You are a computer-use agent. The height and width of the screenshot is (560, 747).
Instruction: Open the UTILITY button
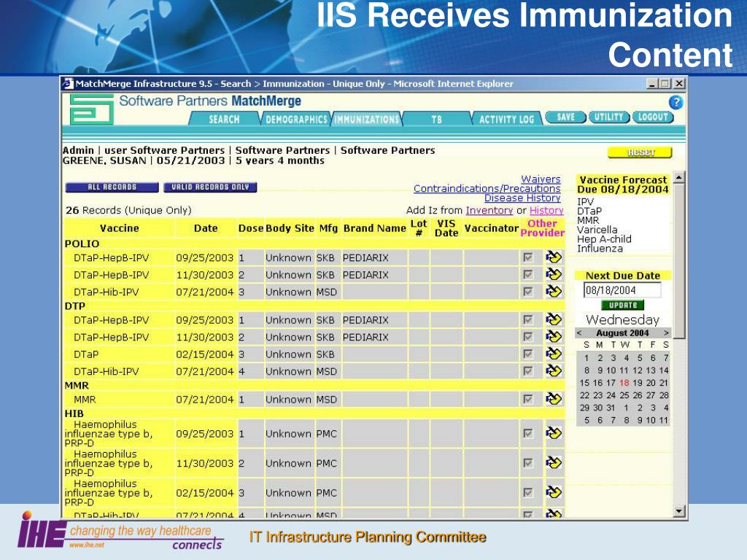(609, 117)
